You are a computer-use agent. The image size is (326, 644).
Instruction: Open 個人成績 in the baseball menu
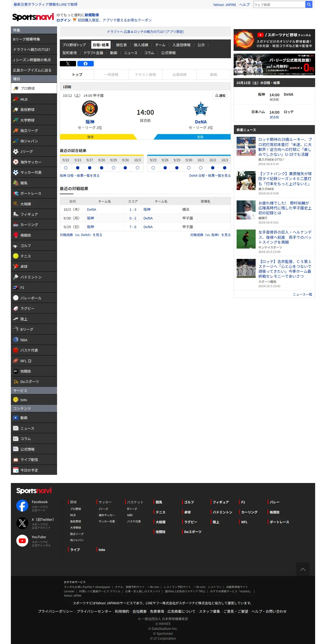[x=141, y=45]
